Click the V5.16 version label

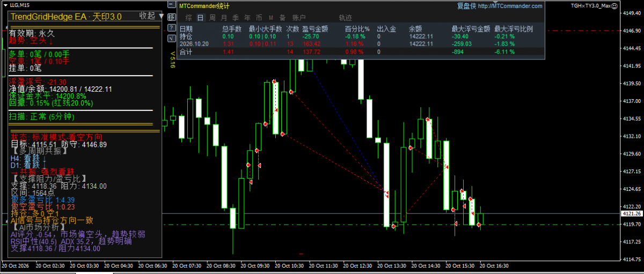(x=173, y=60)
